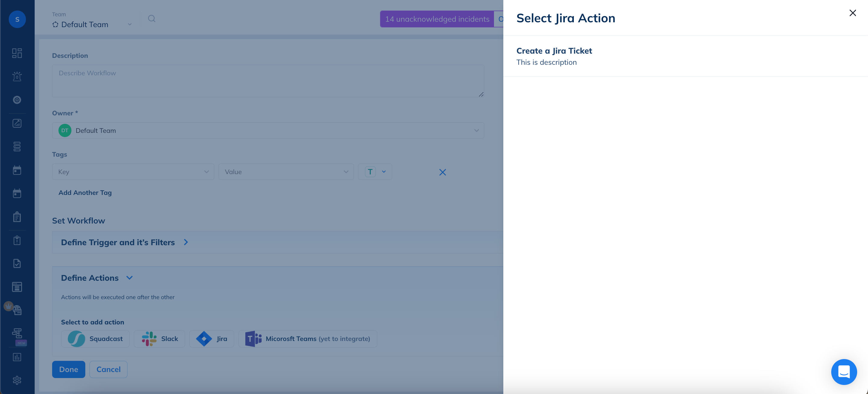Open the Workflows icon with NEW badge

[17, 334]
